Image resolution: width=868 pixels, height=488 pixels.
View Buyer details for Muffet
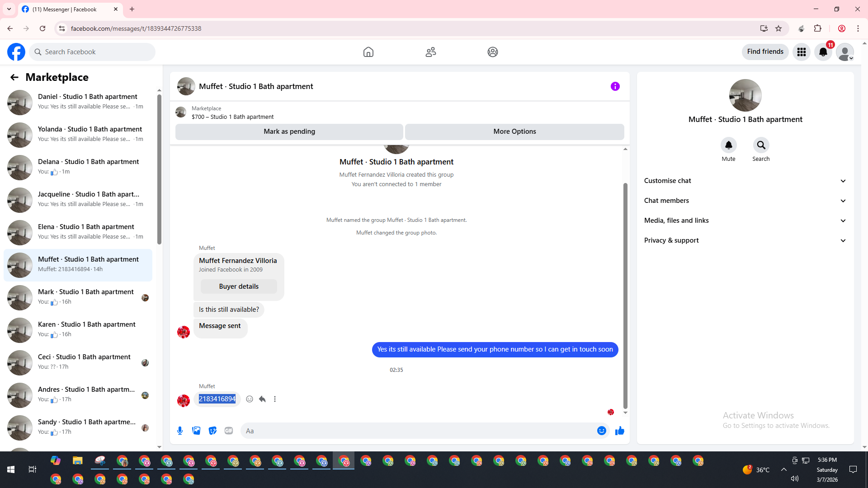(239, 286)
